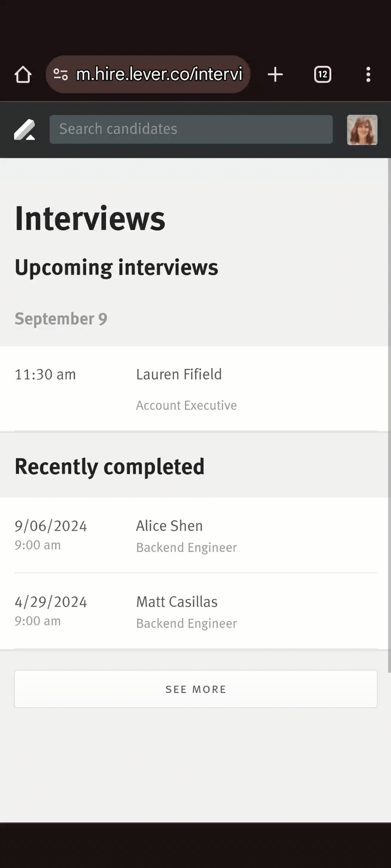
Task: Click the Lever logo icon
Action: (24, 130)
